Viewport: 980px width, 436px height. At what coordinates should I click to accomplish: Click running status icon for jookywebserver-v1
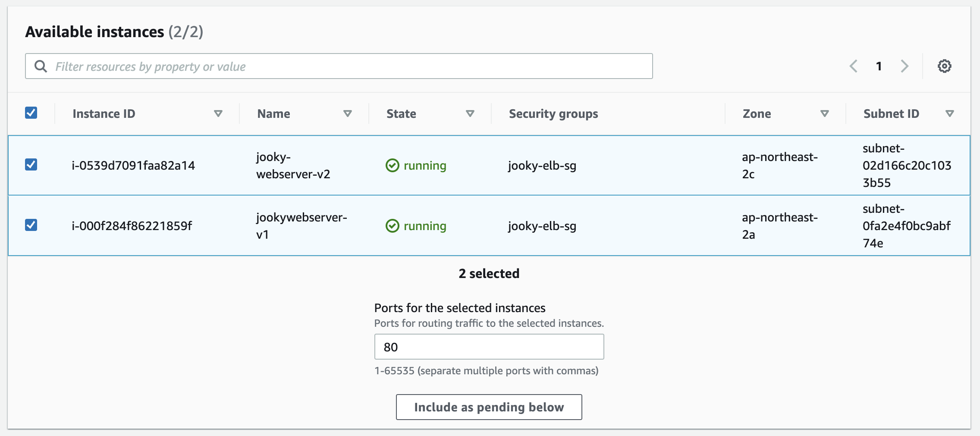pyautogui.click(x=392, y=226)
